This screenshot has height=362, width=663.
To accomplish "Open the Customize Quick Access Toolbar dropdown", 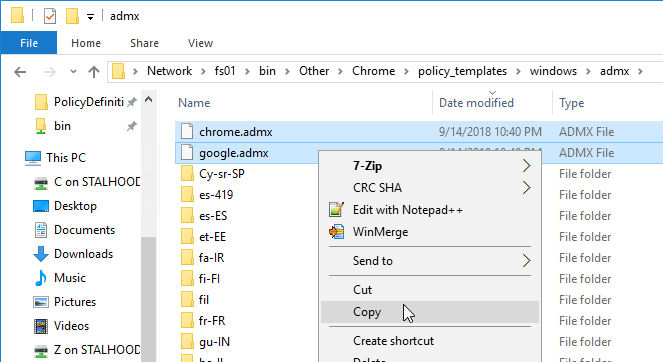I will [x=90, y=17].
